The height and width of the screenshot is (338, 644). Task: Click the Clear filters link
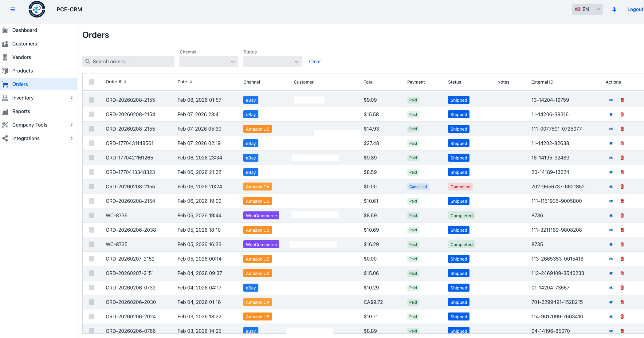coord(315,61)
